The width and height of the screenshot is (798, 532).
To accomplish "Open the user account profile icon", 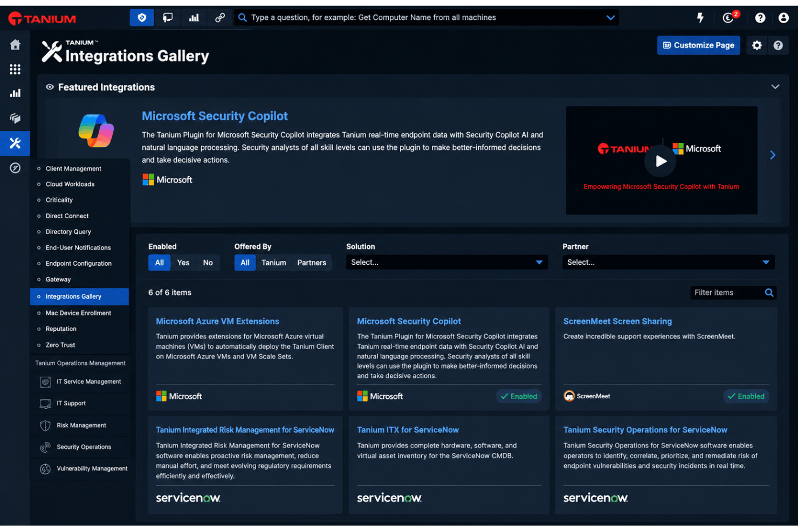I will click(x=783, y=18).
